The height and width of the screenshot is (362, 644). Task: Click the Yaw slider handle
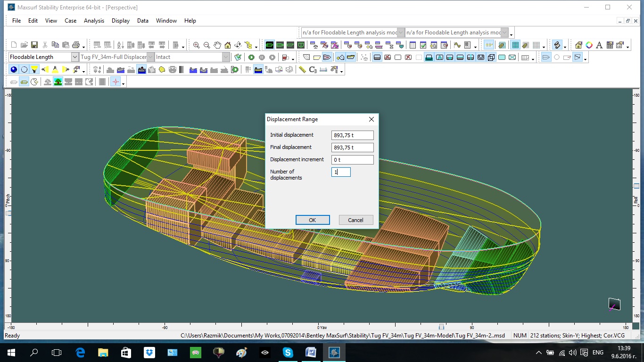(441, 327)
